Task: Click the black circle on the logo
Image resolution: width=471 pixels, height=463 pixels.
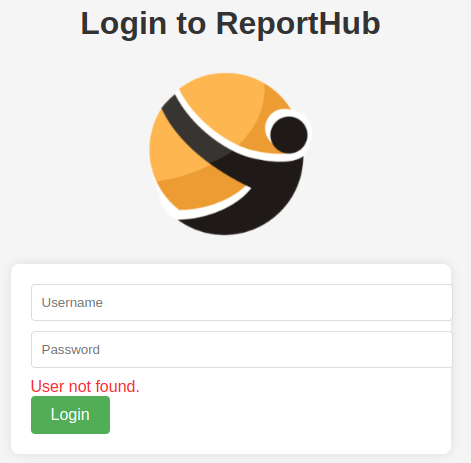Action: (289, 135)
